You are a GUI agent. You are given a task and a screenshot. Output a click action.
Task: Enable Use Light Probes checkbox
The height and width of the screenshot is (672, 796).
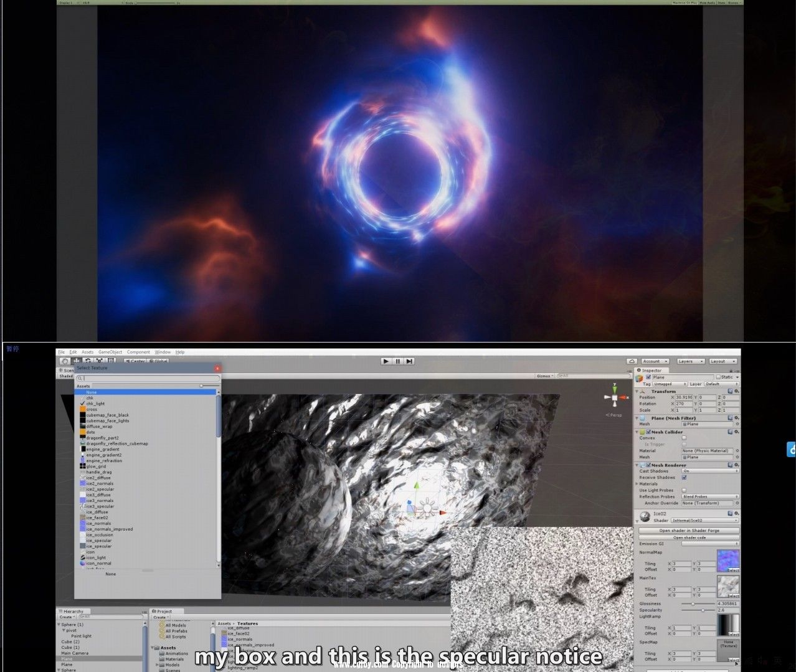click(684, 490)
